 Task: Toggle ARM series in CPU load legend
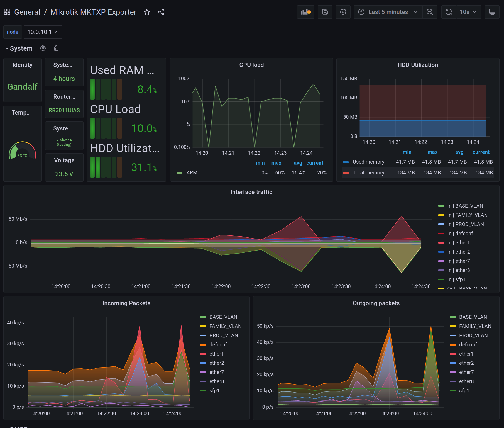point(192,173)
